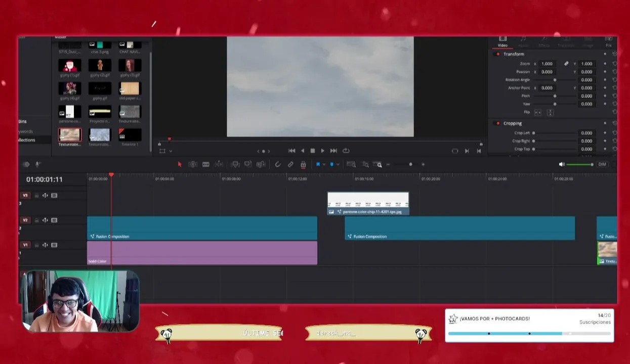
Task: Open the viewer overlay mode dropdown
Action: click(x=171, y=151)
